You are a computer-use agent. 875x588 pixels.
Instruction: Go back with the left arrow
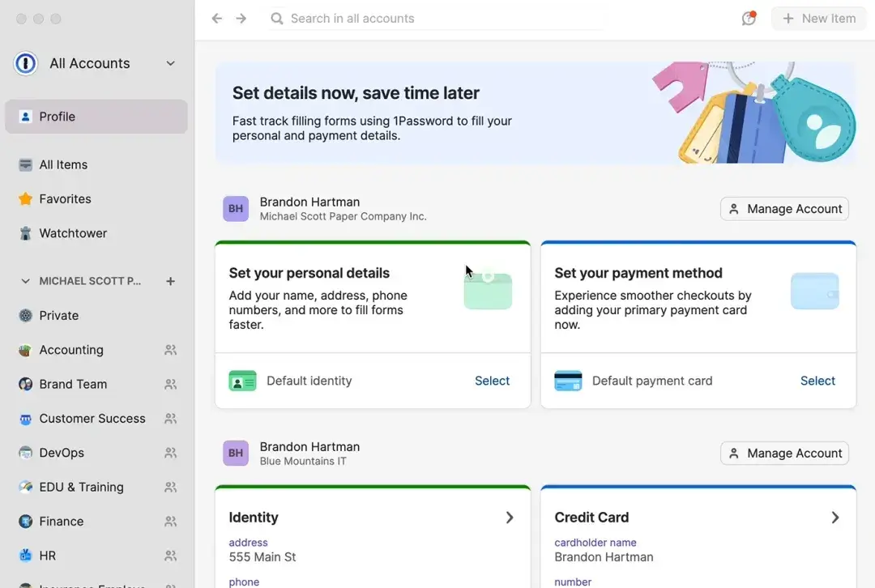217,19
